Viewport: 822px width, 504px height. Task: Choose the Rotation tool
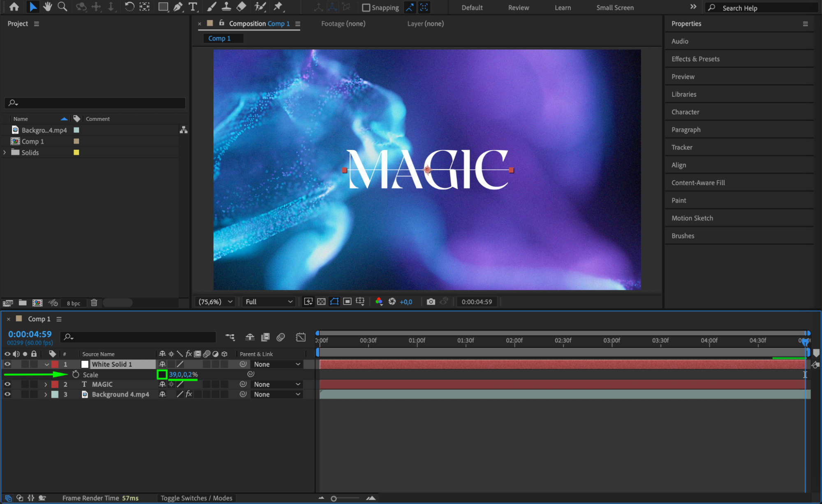click(x=129, y=7)
